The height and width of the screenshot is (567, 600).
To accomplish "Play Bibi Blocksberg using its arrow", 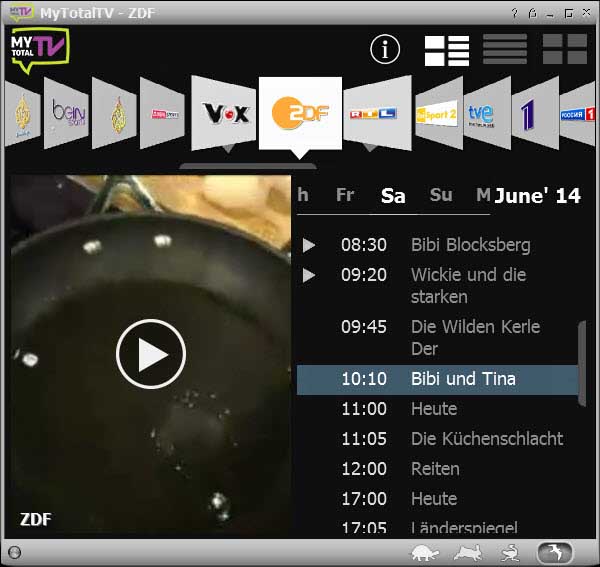I will [309, 245].
